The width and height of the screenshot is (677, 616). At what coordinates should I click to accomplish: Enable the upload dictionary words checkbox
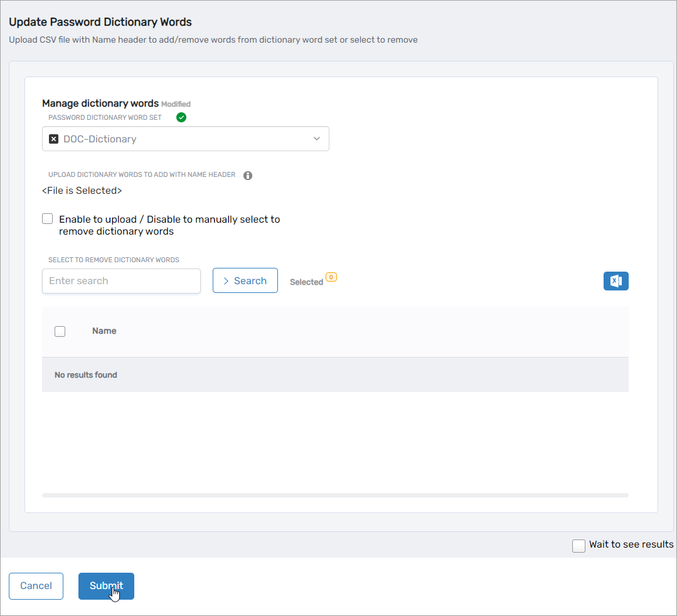(48, 219)
